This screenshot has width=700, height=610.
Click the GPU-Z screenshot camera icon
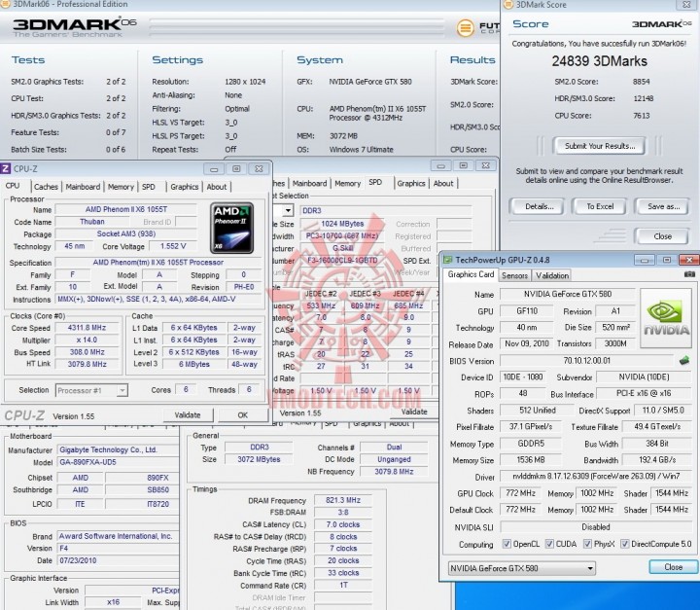[689, 274]
